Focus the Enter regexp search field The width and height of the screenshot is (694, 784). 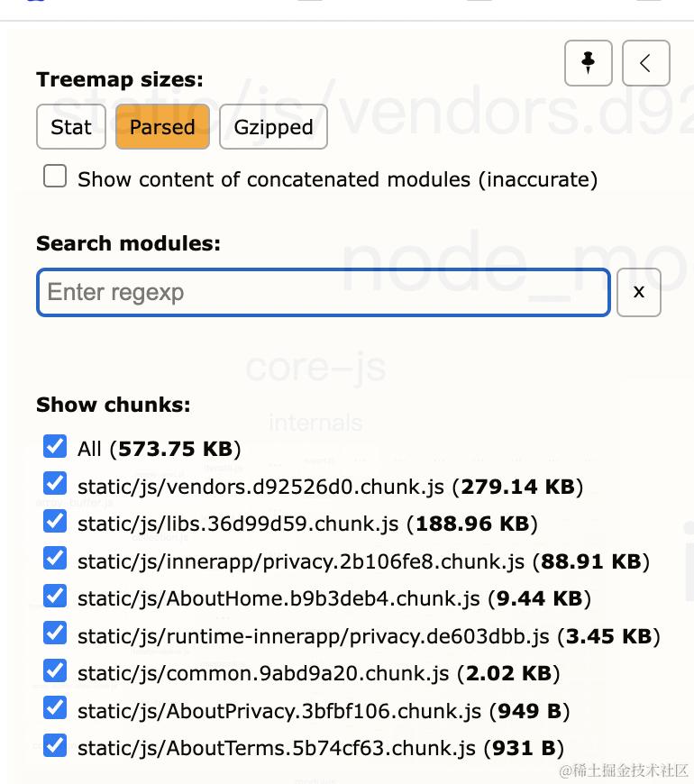tap(323, 292)
